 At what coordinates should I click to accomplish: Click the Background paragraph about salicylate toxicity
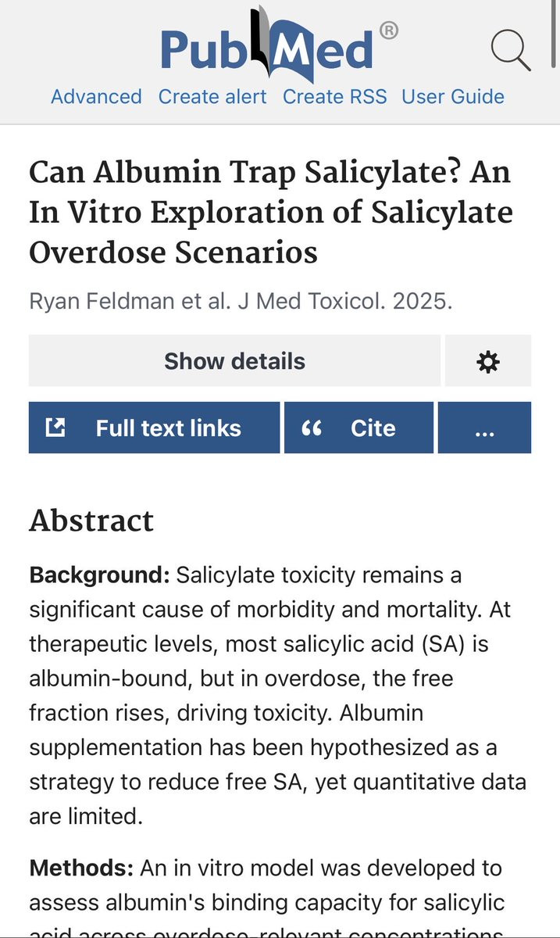[277, 696]
